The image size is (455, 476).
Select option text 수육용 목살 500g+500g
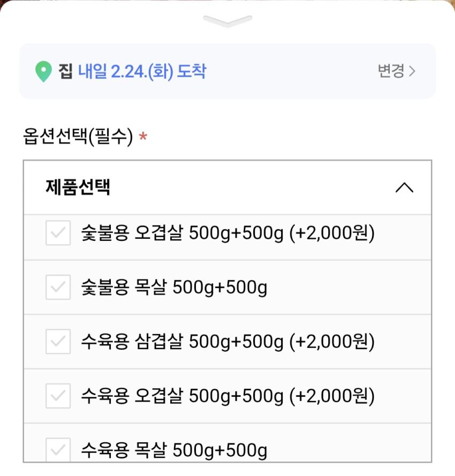pos(174,451)
